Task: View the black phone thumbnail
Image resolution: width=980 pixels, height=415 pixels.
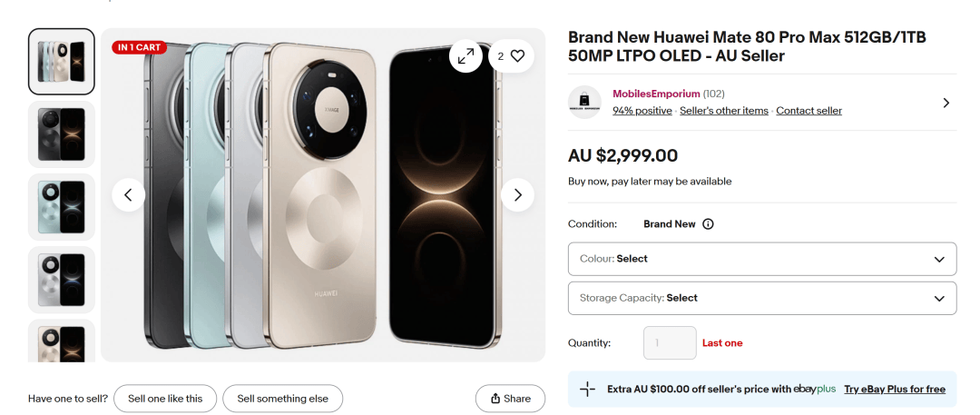Action: click(62, 134)
